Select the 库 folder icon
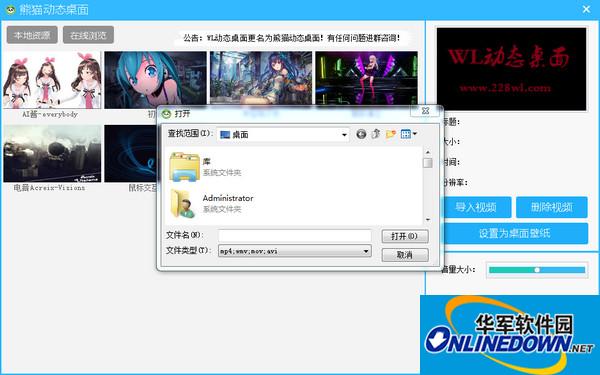600x375 pixels. (x=184, y=167)
